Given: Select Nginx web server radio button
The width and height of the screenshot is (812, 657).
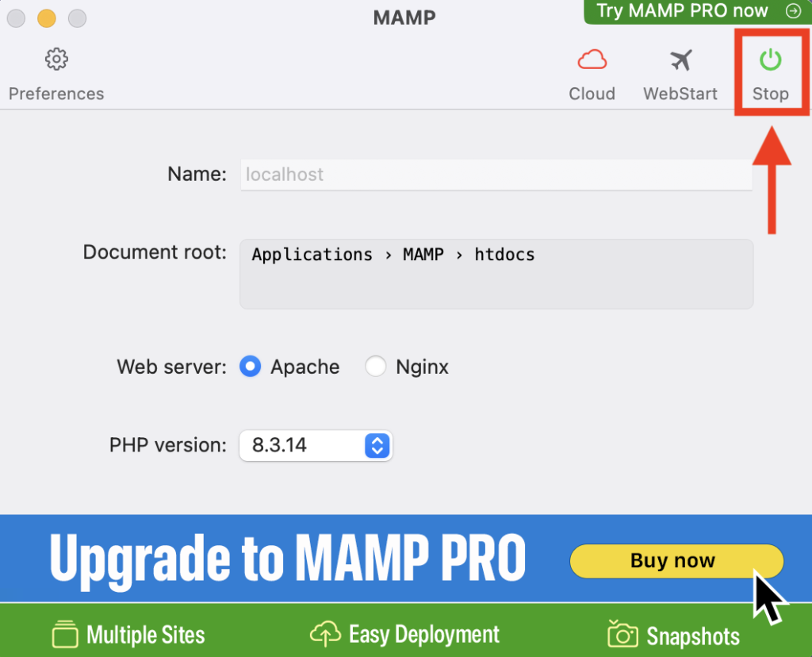Looking at the screenshot, I should pos(375,367).
